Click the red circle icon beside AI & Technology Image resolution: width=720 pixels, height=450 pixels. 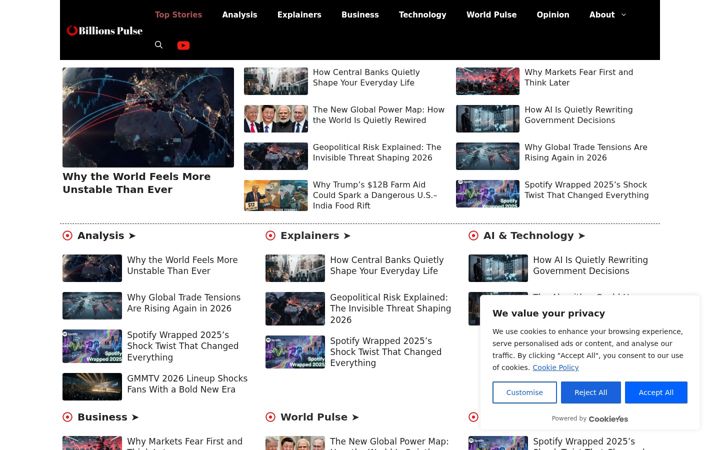(x=473, y=236)
